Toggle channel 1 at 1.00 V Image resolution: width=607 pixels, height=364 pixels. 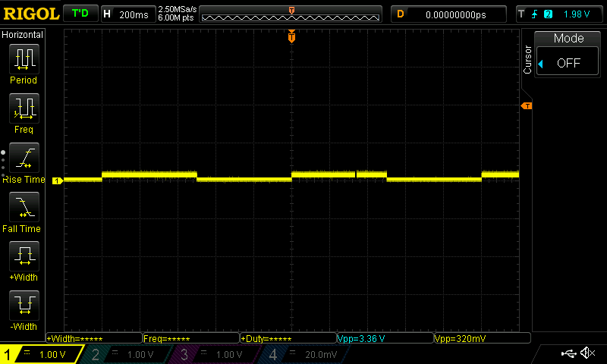(x=42, y=354)
